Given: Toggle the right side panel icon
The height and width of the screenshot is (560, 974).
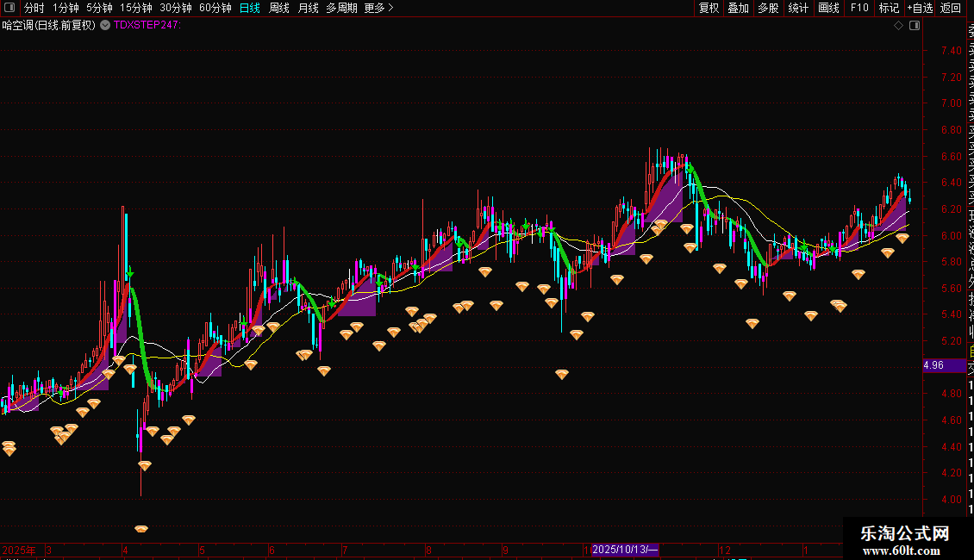Looking at the screenshot, I should click(x=915, y=26).
